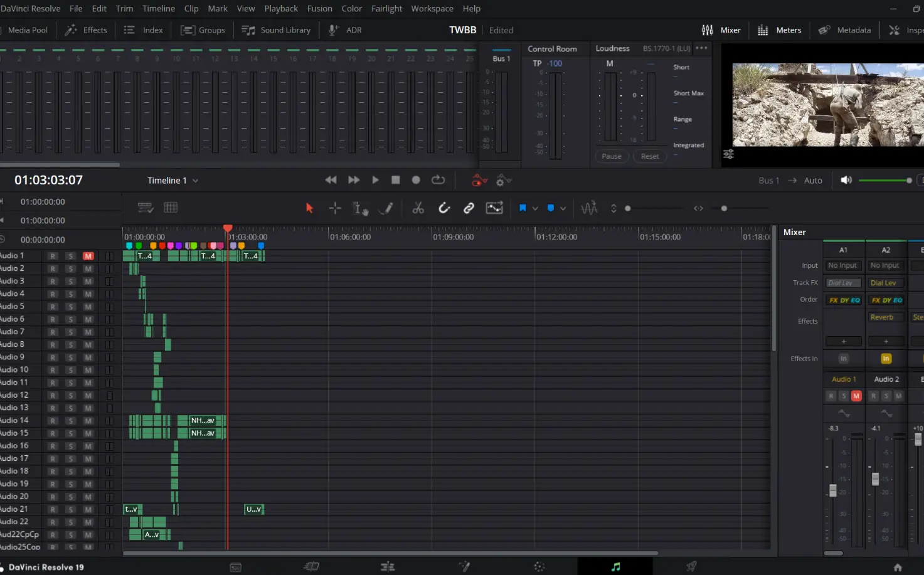Select the razor scissors tool
Image resolution: width=924 pixels, height=575 pixels.
coord(418,208)
